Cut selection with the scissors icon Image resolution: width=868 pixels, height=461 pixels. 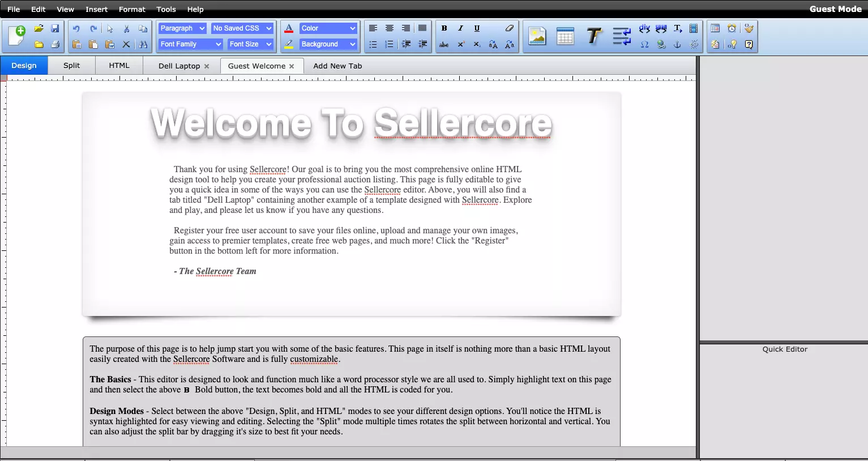[126, 28]
